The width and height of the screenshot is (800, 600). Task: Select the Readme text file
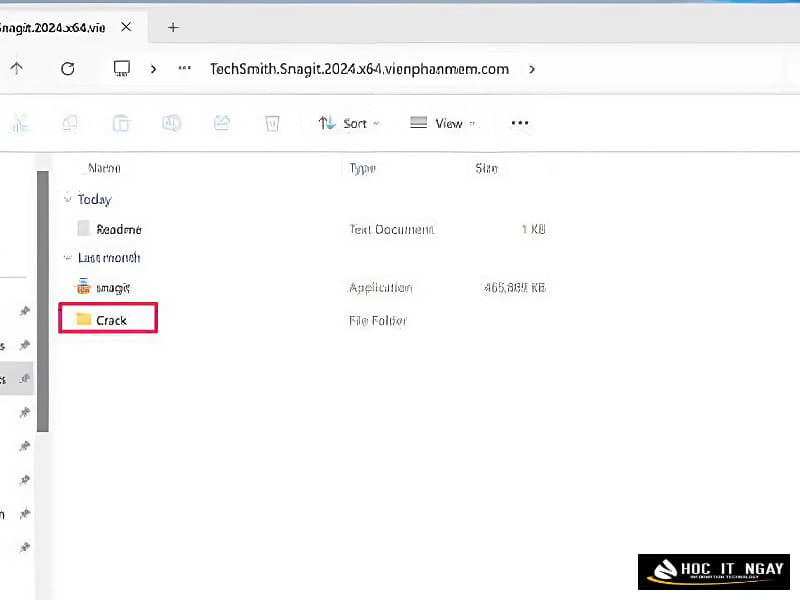[x=119, y=230]
